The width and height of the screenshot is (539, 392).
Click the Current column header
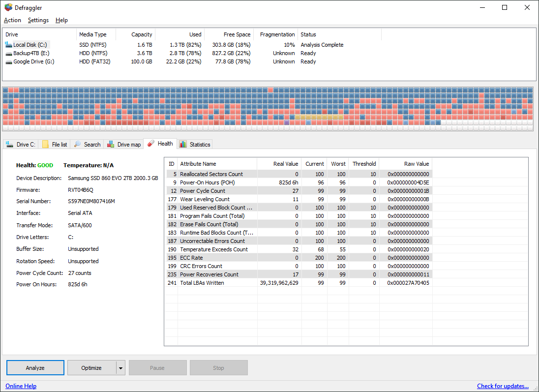click(315, 164)
